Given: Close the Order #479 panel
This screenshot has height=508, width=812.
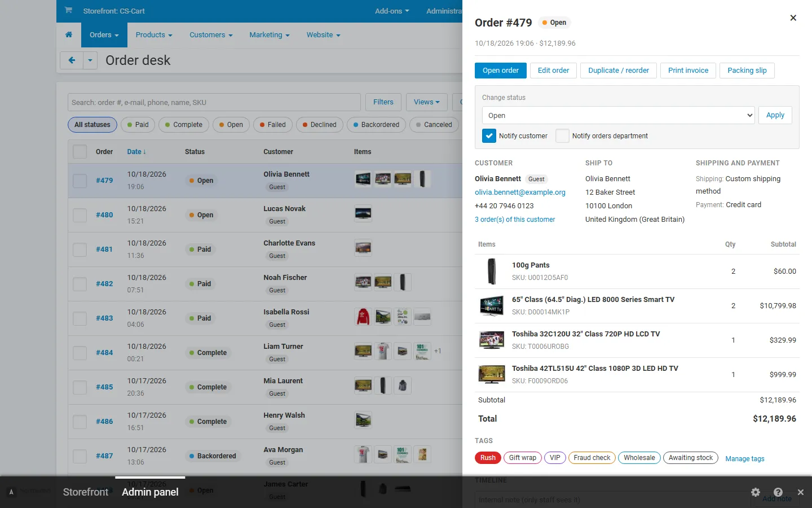Looking at the screenshot, I should tap(793, 18).
